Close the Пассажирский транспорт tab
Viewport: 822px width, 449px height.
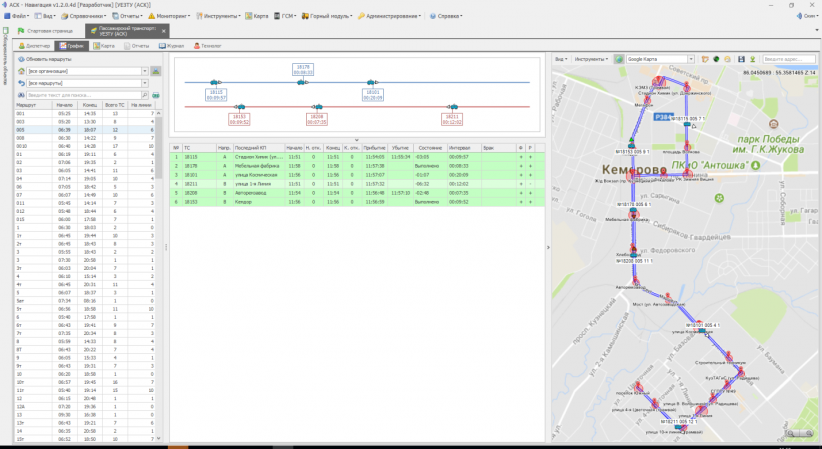pyautogui.click(x=164, y=31)
